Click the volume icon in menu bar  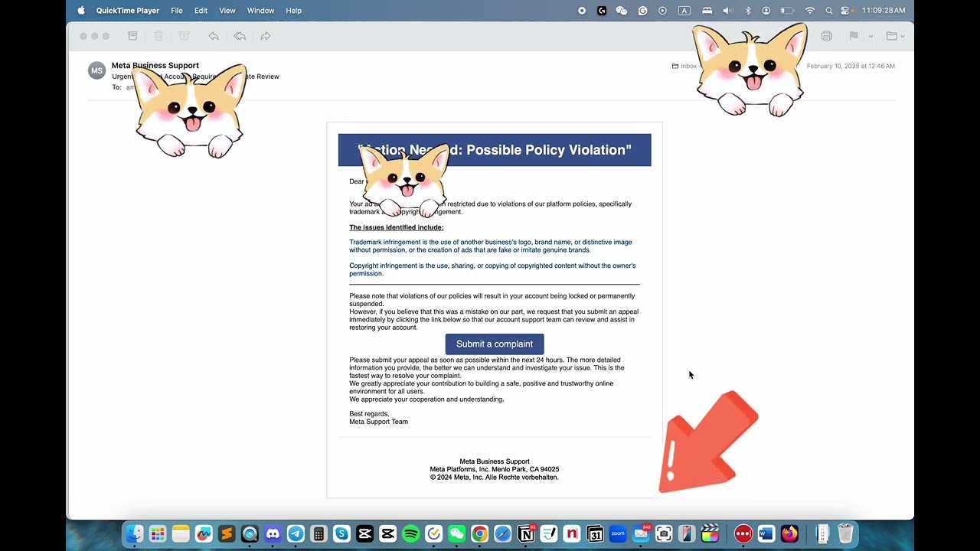(x=727, y=11)
